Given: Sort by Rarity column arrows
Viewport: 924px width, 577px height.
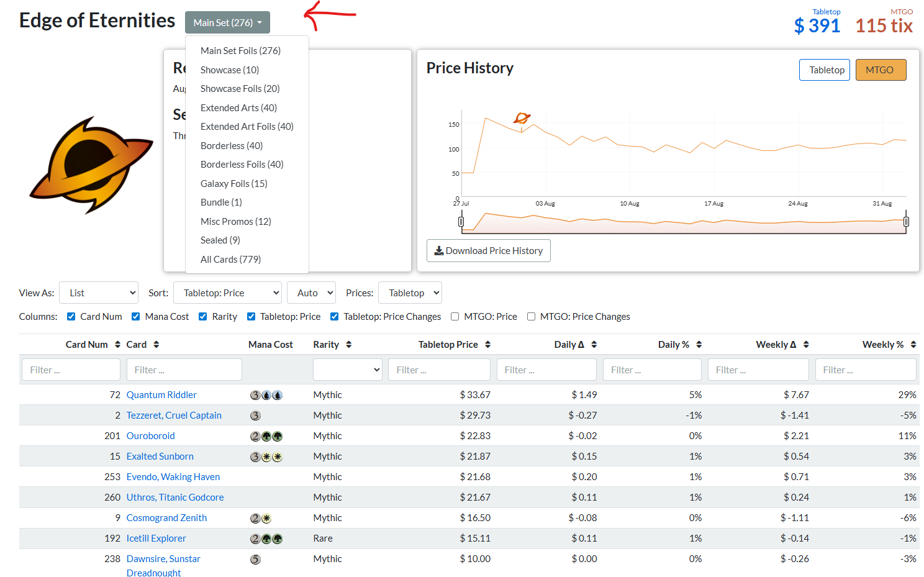Looking at the screenshot, I should 349,345.
